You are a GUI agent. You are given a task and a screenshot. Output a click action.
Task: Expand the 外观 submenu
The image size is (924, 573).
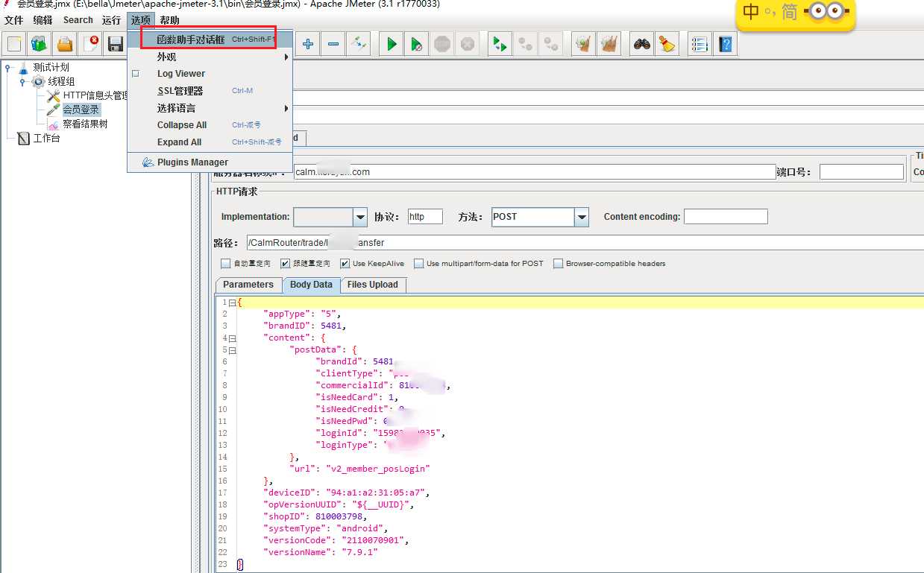click(286, 57)
